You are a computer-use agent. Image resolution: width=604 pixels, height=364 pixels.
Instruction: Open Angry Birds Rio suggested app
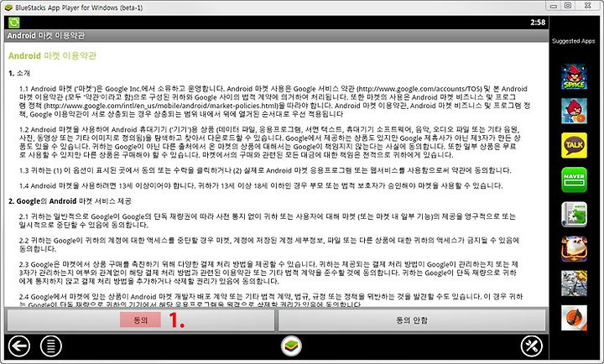tap(574, 111)
